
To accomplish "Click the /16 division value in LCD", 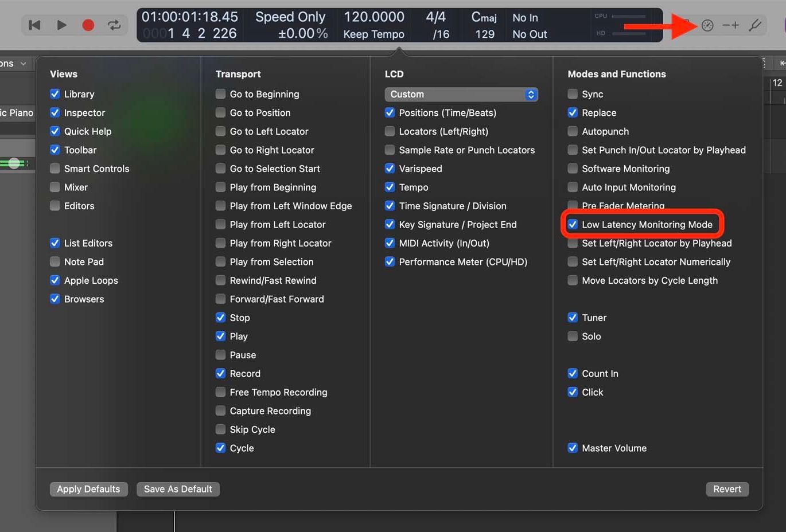I will [x=441, y=34].
